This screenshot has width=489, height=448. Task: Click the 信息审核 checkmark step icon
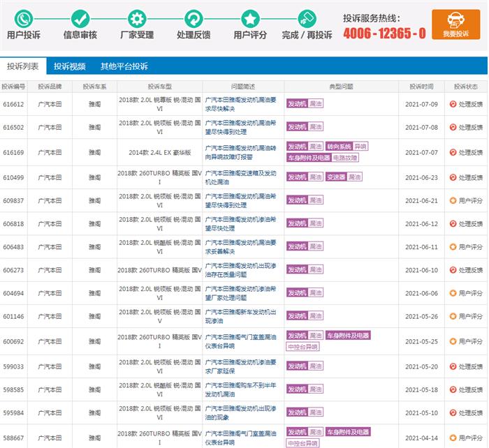tap(80, 19)
